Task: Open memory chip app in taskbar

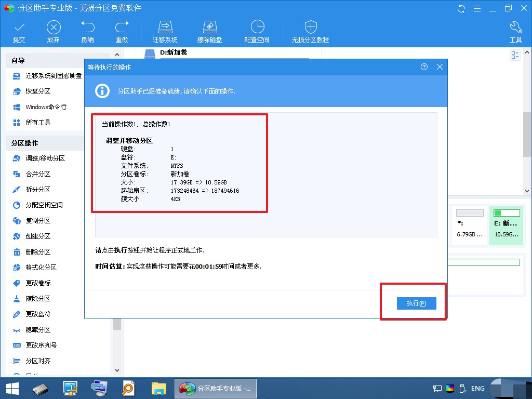Action: coord(41,389)
